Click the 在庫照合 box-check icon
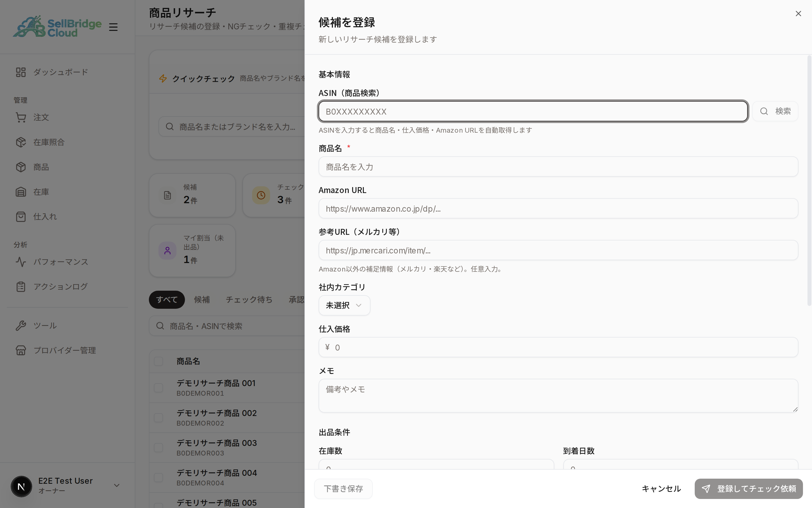The image size is (812, 508). pyautogui.click(x=21, y=142)
